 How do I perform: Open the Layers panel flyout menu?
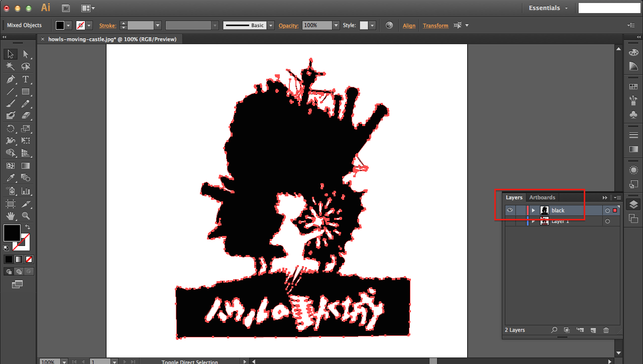(617, 197)
